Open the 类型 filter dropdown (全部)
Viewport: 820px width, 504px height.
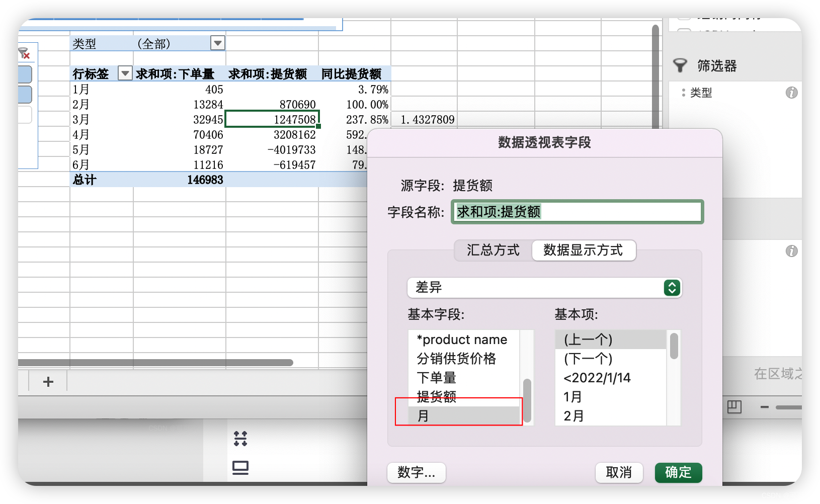[217, 43]
